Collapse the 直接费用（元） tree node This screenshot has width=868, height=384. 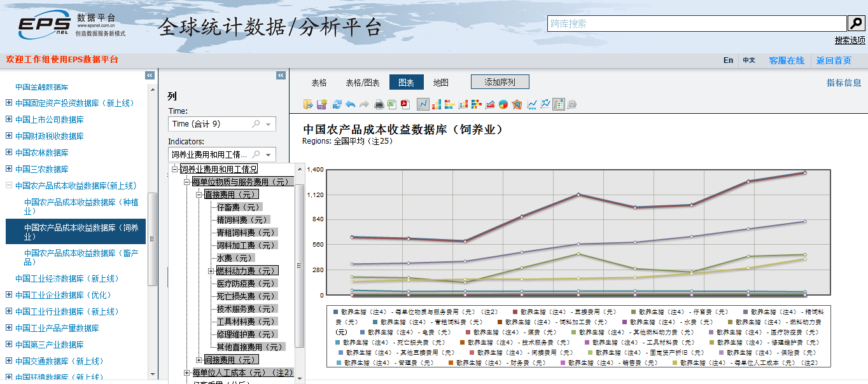click(199, 195)
